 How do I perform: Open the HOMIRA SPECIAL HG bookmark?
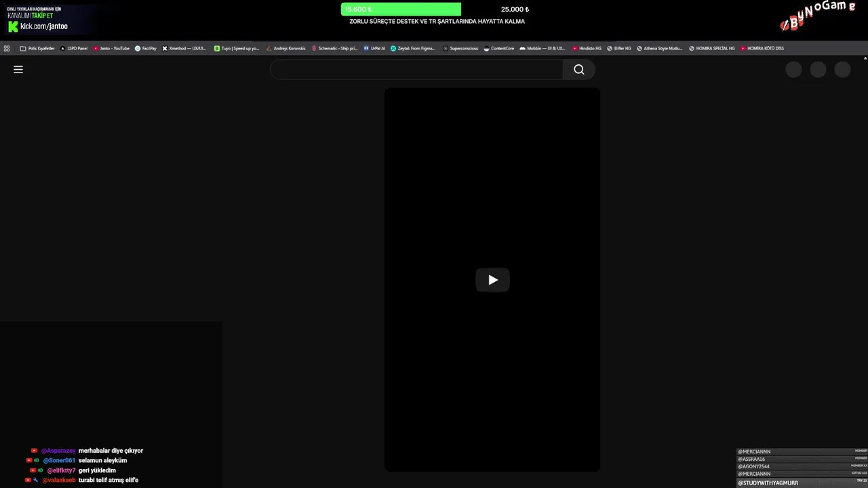click(712, 48)
